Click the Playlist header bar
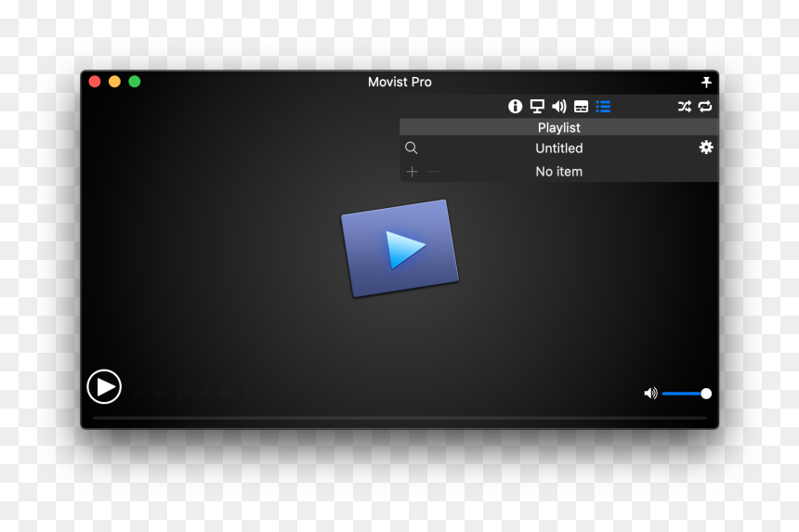The height and width of the screenshot is (532, 799). 559,127
